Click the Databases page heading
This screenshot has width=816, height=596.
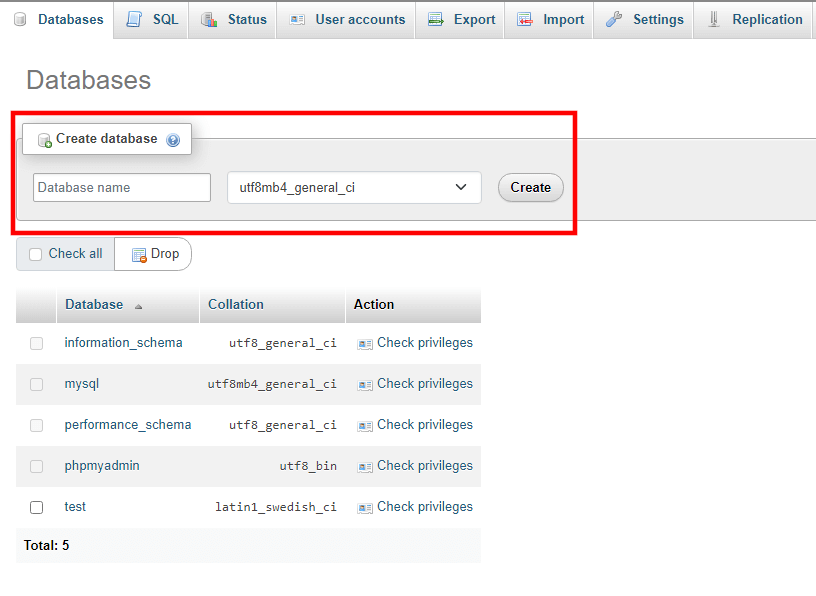(88, 80)
